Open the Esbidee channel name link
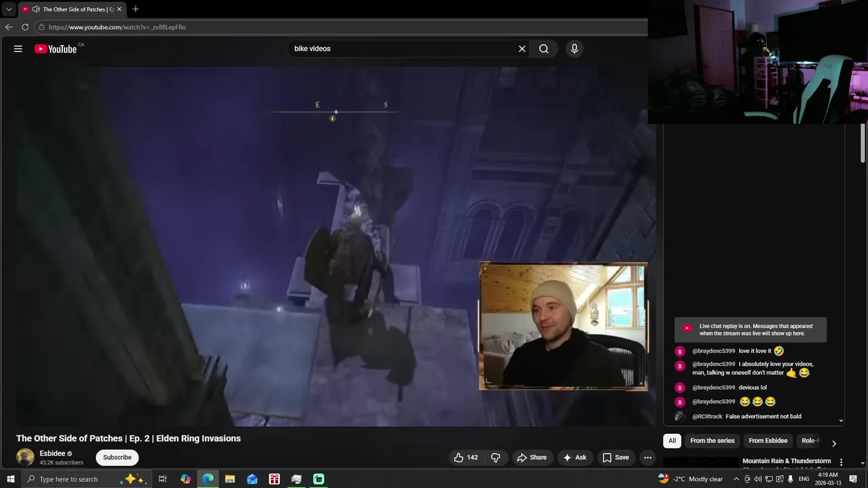868x488 pixels. tap(52, 453)
